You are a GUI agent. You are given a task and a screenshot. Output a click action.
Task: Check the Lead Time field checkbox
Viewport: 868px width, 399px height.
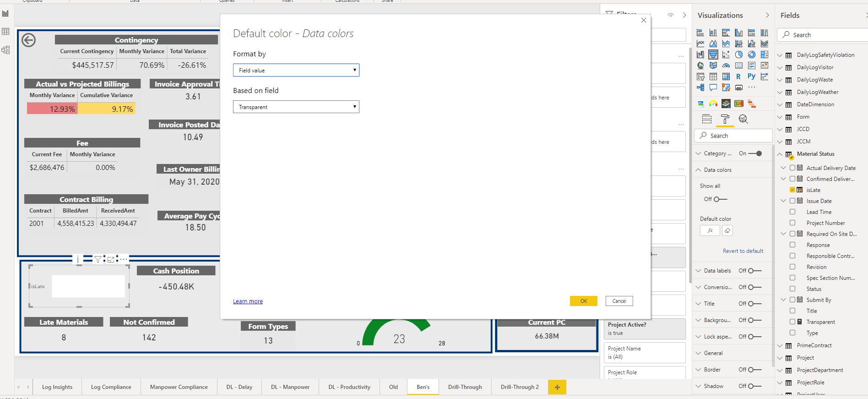[x=792, y=212]
